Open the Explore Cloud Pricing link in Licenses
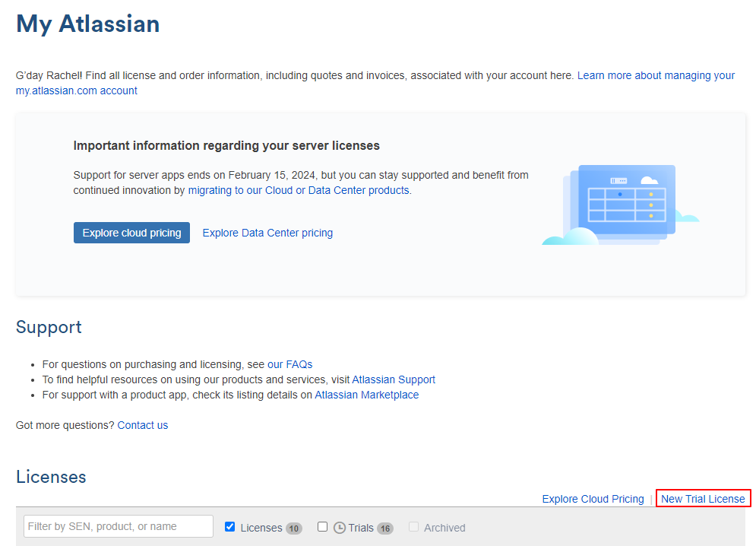Viewport: 756px width, 546px height. [593, 499]
